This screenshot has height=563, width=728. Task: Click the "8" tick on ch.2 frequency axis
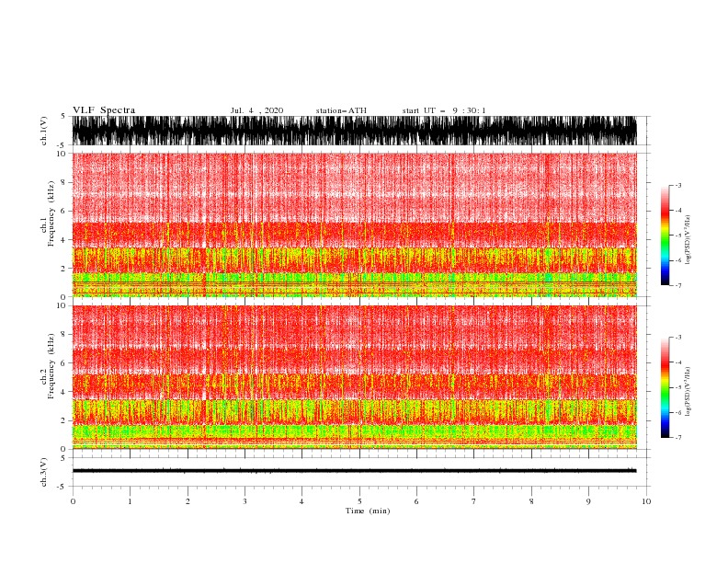tap(64, 335)
